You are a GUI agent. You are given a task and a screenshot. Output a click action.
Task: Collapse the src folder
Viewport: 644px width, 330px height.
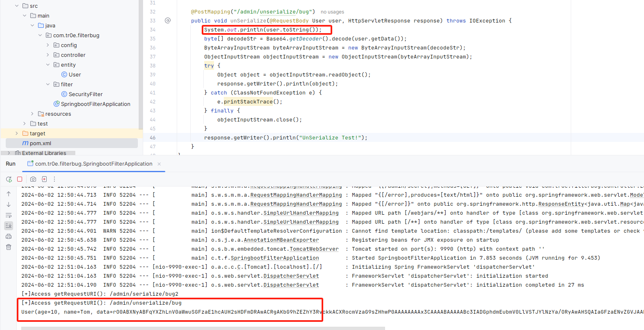click(17, 6)
